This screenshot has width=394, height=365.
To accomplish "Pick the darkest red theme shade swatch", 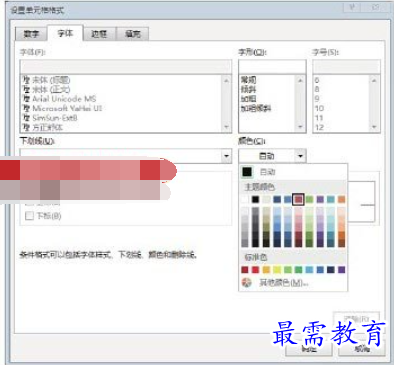I will (299, 243).
